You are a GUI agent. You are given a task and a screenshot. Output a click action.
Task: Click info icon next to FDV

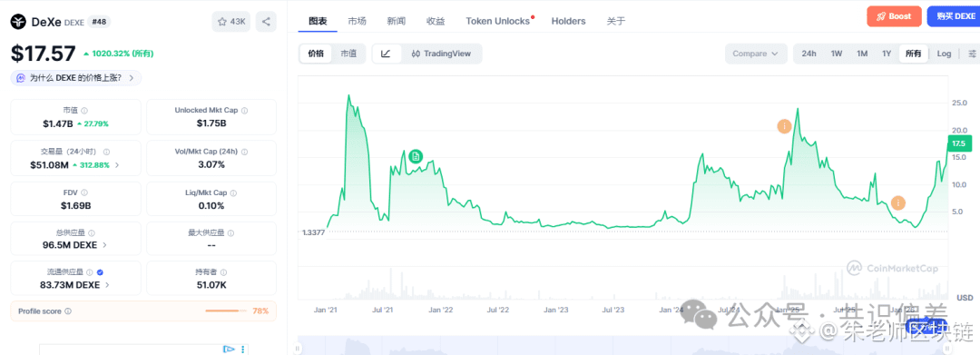tap(84, 193)
